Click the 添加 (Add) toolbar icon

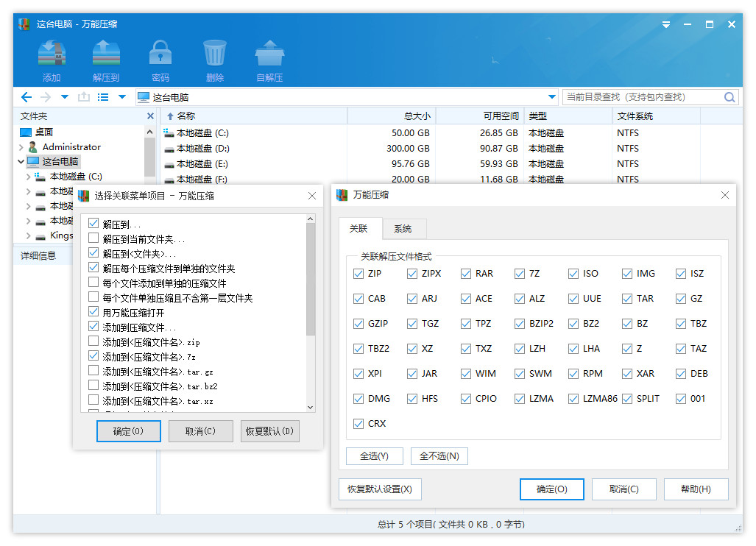tap(52, 53)
